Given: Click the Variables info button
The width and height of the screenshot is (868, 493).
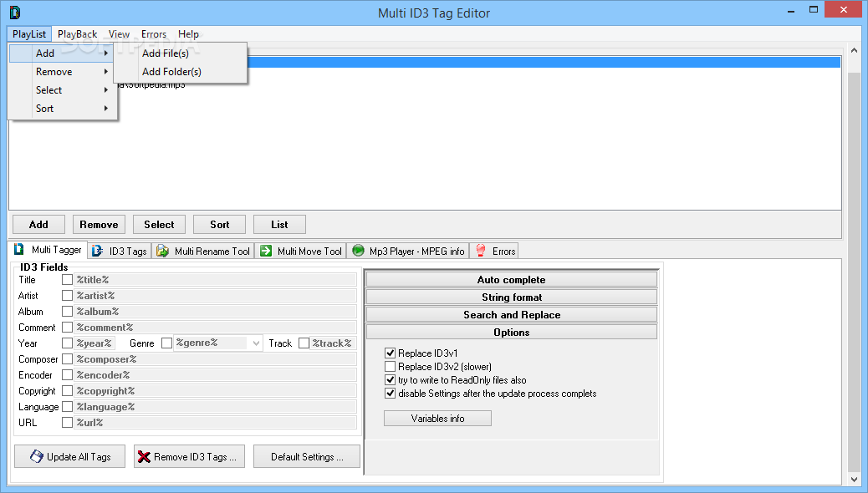Looking at the screenshot, I should 437,419.
